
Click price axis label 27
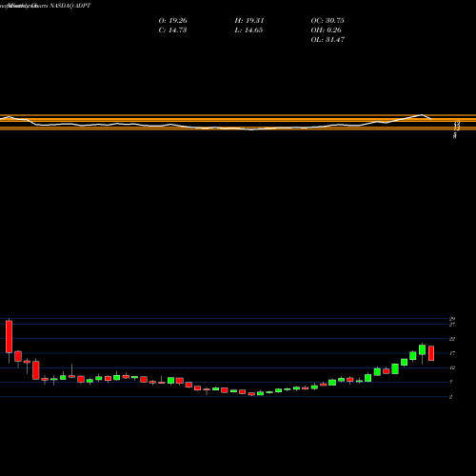click(x=452, y=325)
